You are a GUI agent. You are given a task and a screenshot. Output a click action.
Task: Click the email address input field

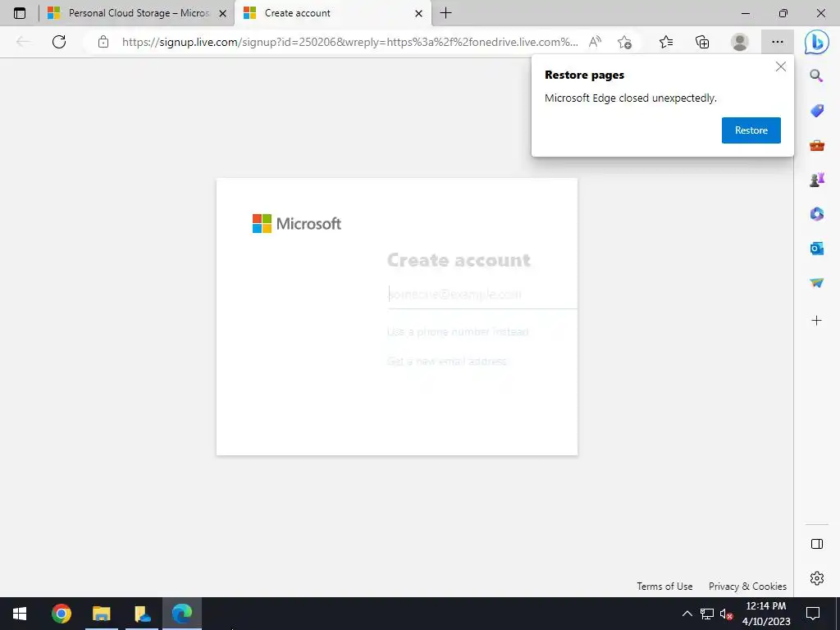click(x=482, y=294)
